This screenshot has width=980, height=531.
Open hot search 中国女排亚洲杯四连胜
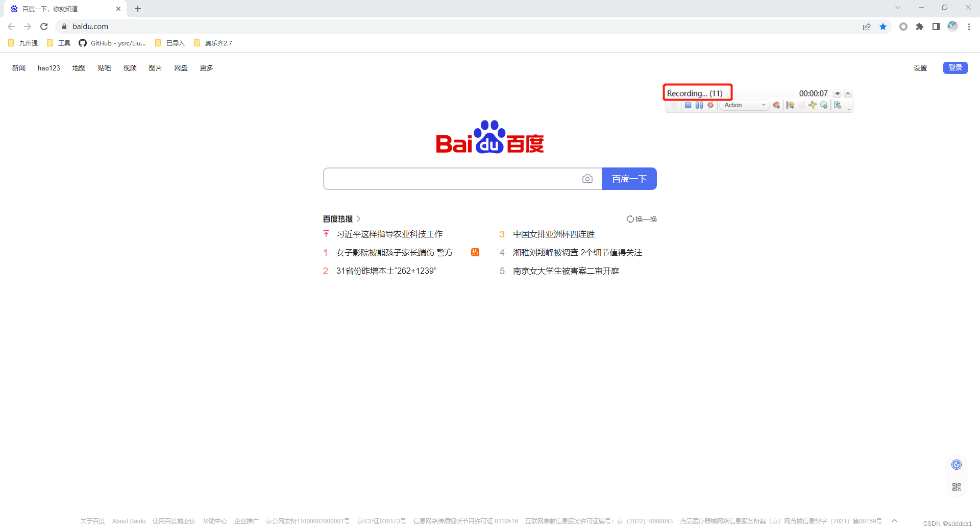point(554,234)
